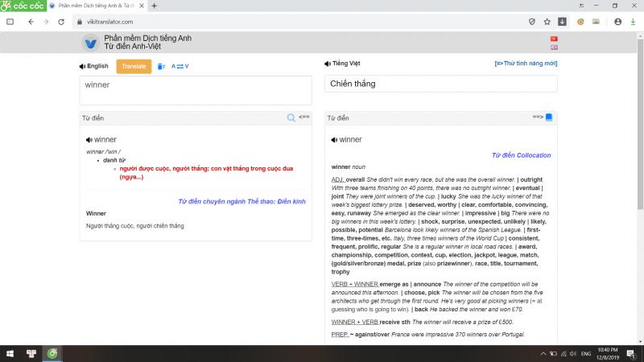Click the English input box containing 'winner'
The image size is (644, 362).
point(196,90)
